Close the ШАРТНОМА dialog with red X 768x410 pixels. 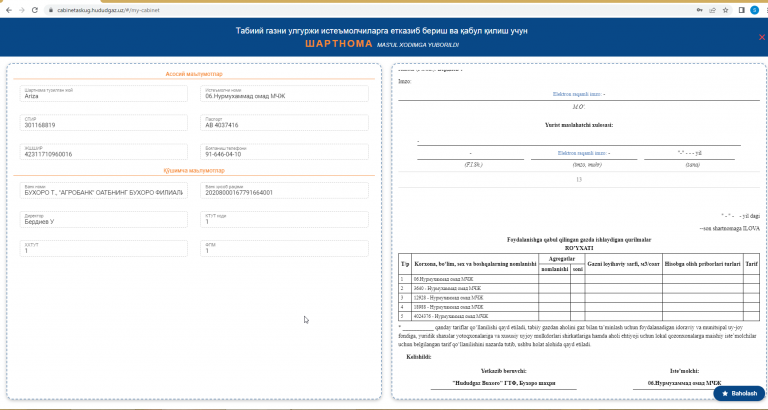click(x=762, y=37)
